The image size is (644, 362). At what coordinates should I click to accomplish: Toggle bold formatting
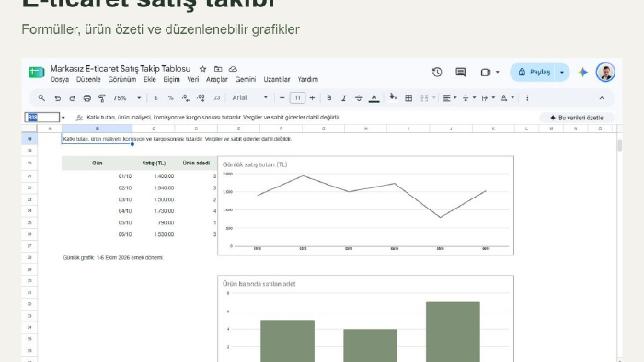tap(329, 98)
